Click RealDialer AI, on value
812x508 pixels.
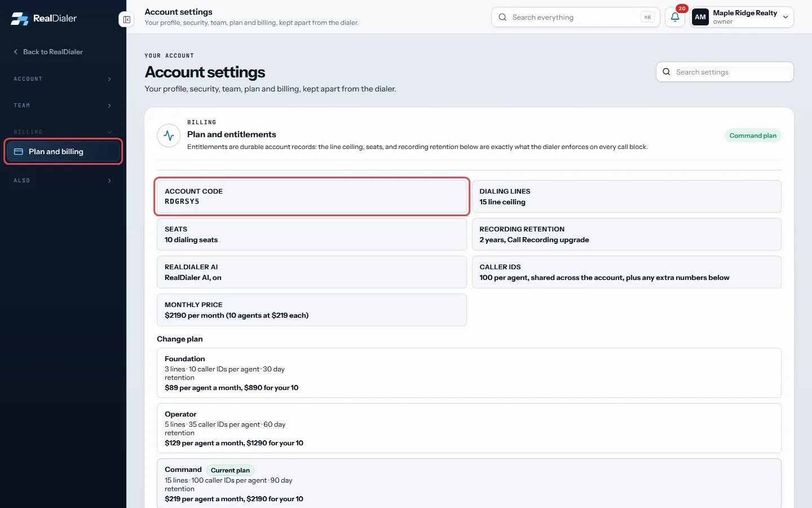(193, 278)
